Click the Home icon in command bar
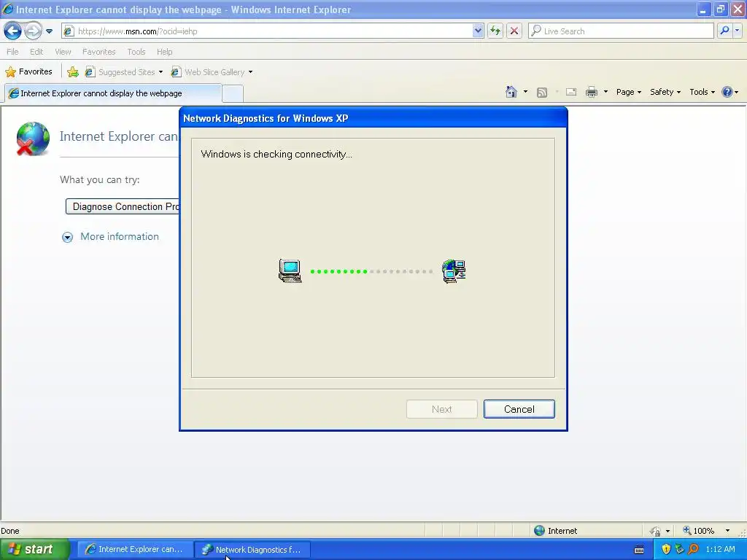Screen dimensions: 747x560 pos(511,92)
